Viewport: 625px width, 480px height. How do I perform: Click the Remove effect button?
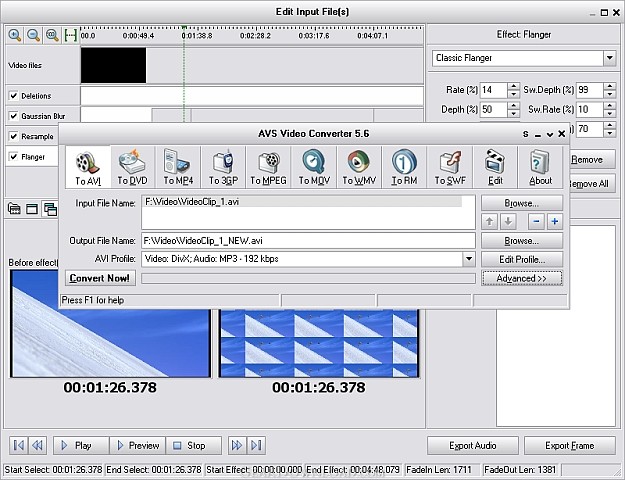(592, 159)
